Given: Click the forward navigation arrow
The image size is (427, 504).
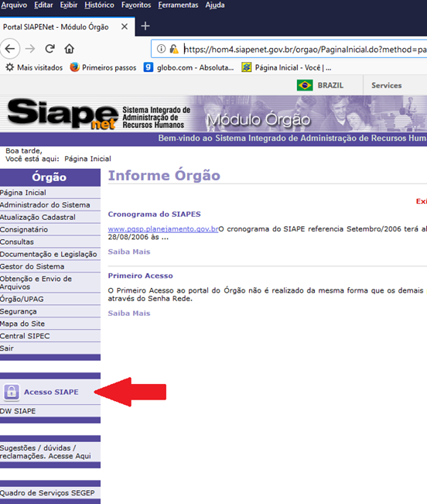Looking at the screenshot, I should coord(30,49).
